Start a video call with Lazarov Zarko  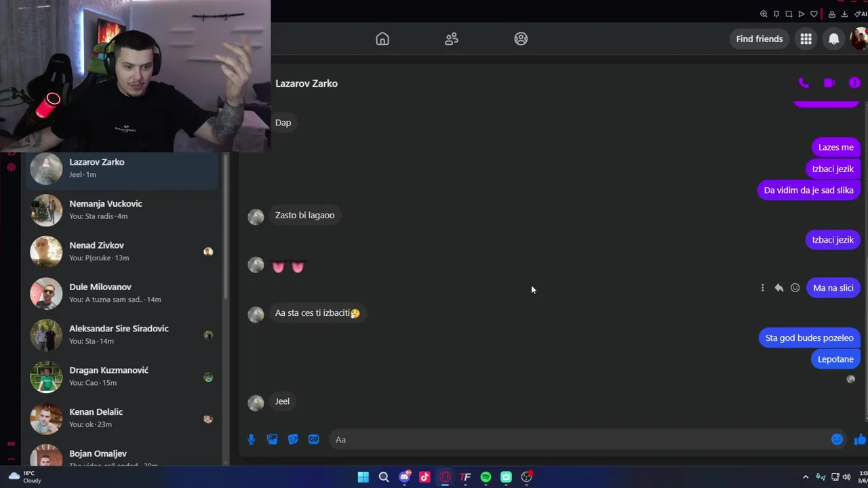click(x=829, y=83)
